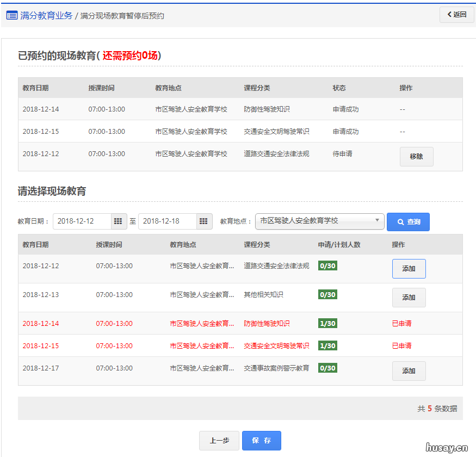Add the 2018-12-13 其他相关知识 course
This screenshot has width=476, height=457.
(409, 298)
